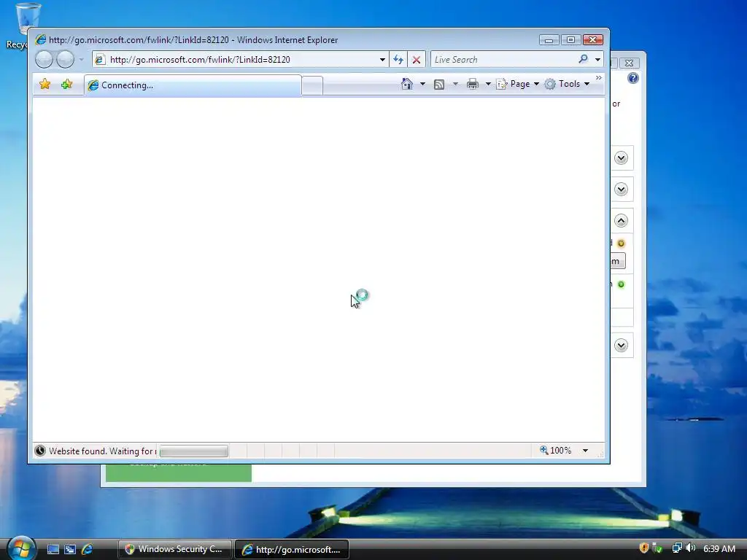Collapse the expanded Security Center section
Screen dimensions: 747x560
coord(621,220)
